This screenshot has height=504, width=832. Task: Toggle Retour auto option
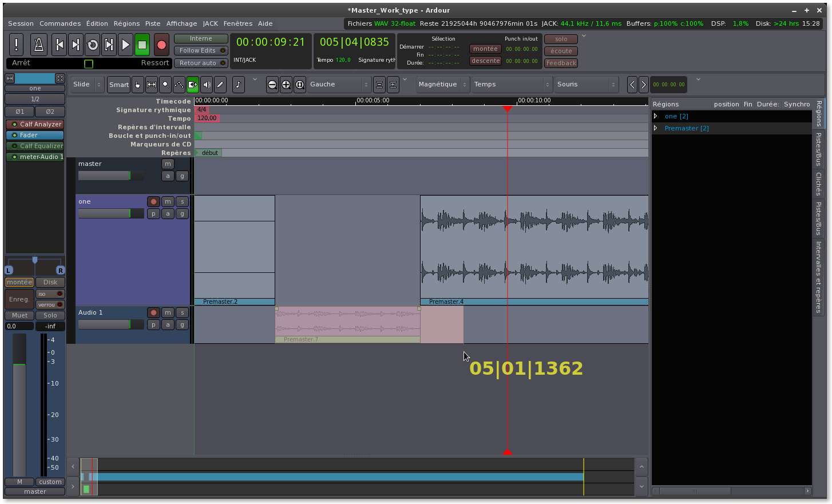coord(200,63)
